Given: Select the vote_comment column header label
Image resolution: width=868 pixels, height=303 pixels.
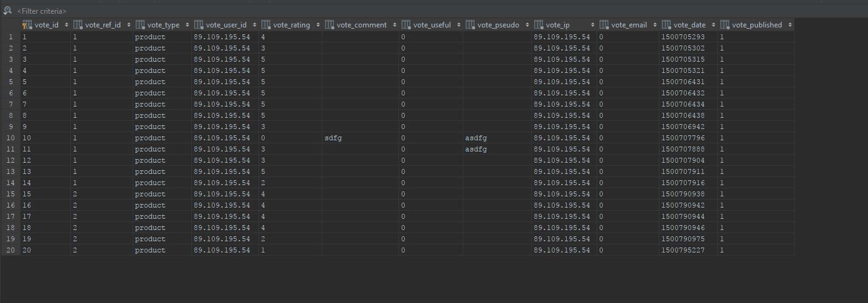Looking at the screenshot, I should (x=362, y=25).
